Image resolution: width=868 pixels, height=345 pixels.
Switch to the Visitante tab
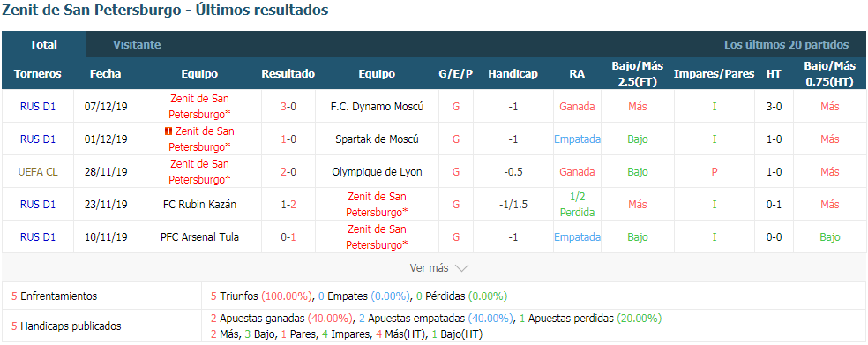(x=137, y=45)
